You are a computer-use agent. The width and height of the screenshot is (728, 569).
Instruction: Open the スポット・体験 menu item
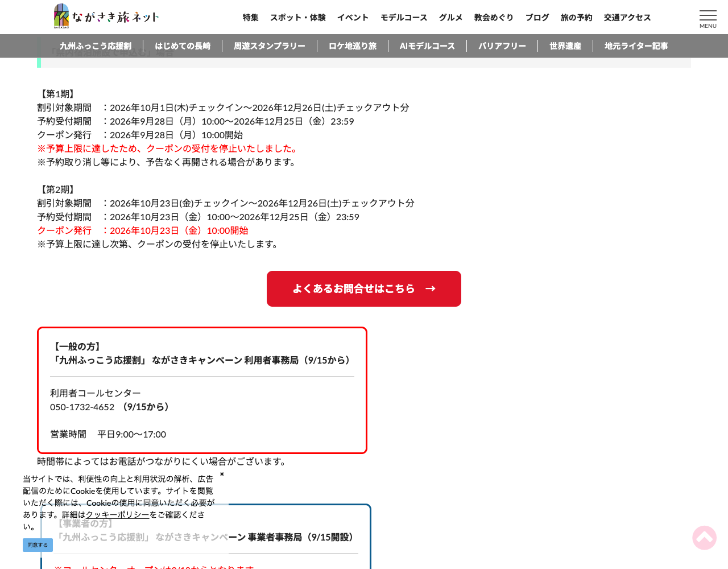pos(298,18)
